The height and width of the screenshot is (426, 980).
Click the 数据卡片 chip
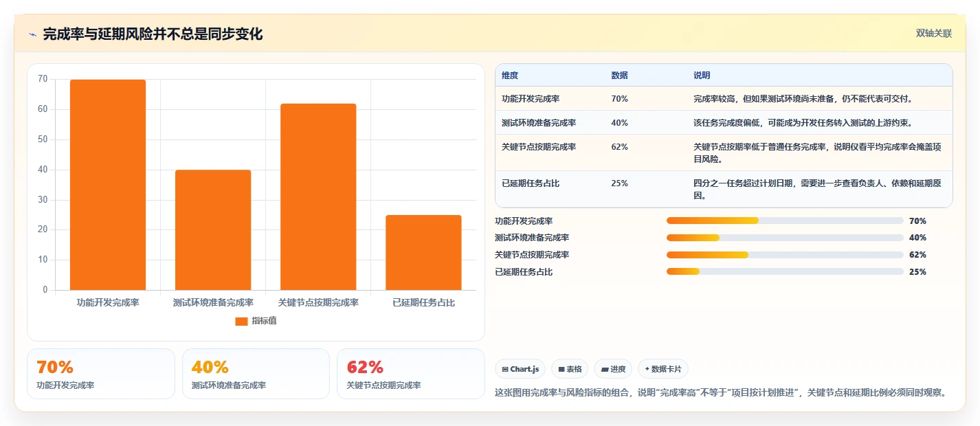point(663,369)
